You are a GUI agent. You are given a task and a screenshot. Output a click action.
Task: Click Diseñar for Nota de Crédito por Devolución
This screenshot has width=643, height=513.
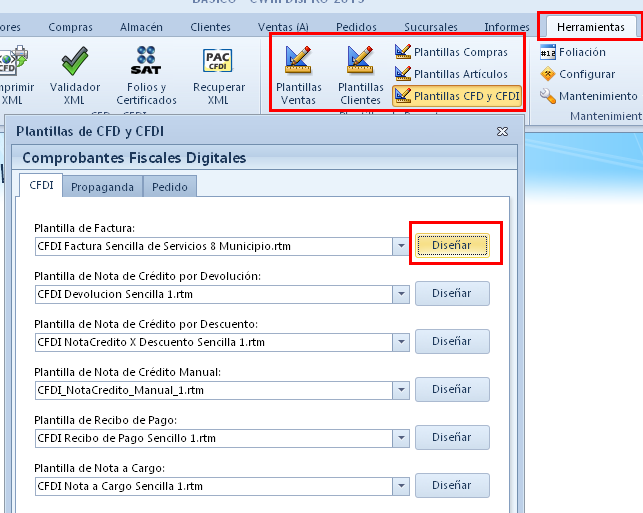pyautogui.click(x=452, y=293)
